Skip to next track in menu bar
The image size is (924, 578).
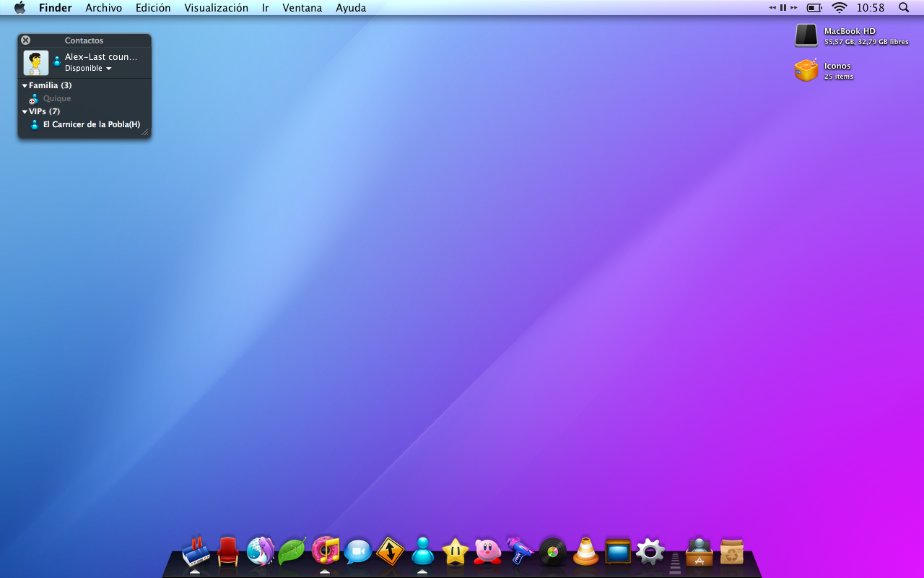(793, 8)
